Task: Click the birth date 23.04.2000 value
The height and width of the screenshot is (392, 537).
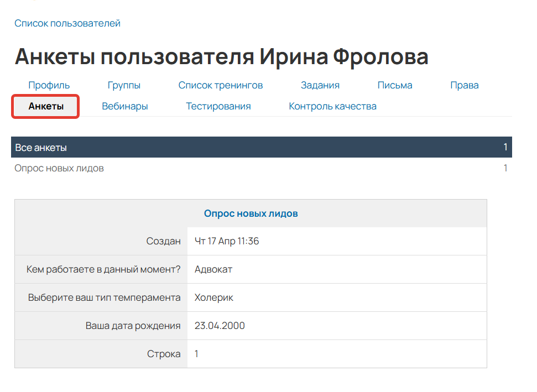Action: tap(220, 325)
